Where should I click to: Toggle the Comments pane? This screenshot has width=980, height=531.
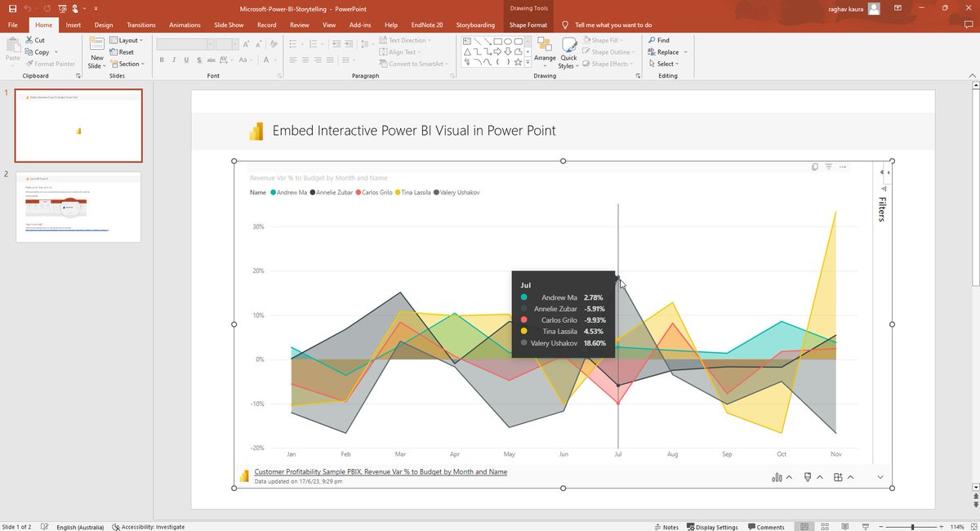(x=765, y=527)
